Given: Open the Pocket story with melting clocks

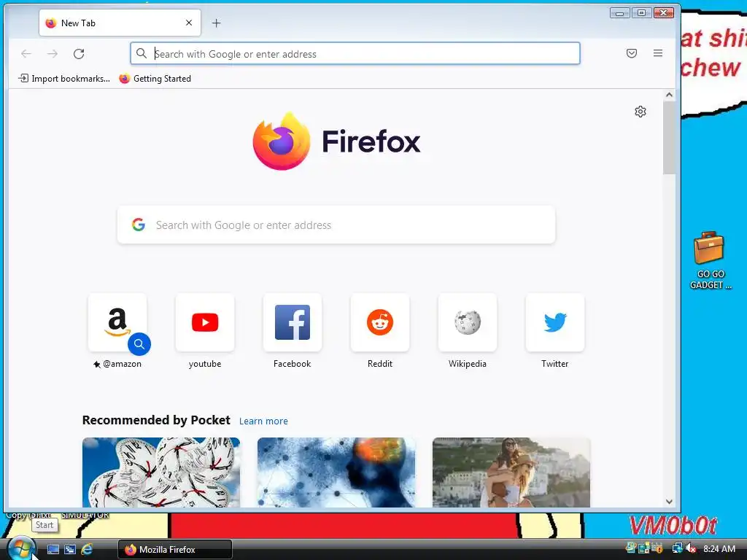Looking at the screenshot, I should point(161,472).
